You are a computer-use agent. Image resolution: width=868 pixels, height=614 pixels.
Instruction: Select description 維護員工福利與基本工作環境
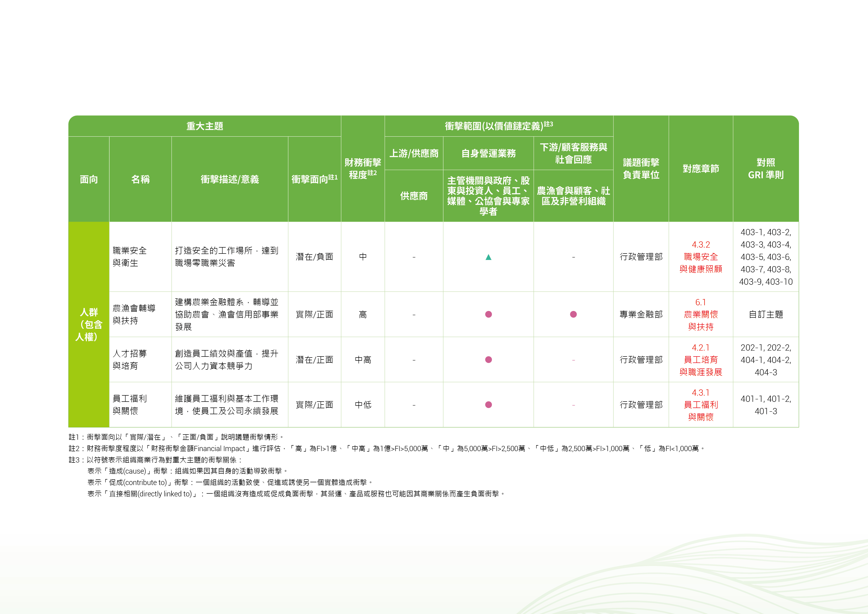(x=226, y=405)
